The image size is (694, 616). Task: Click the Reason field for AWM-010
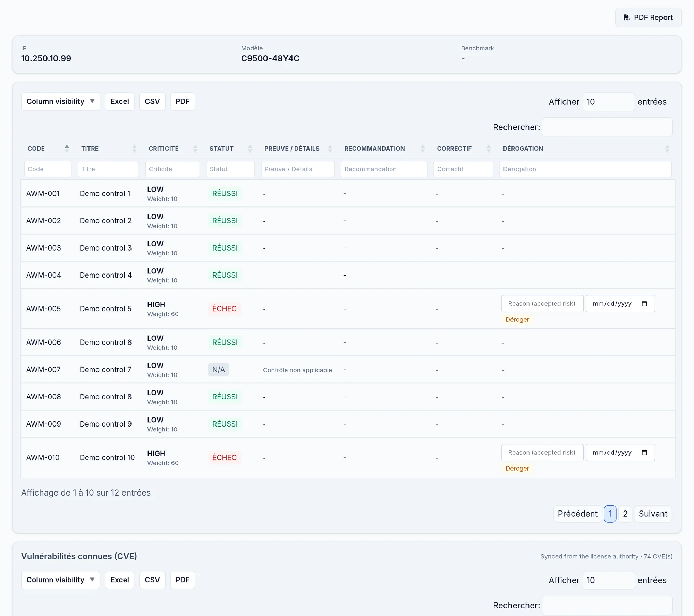click(x=542, y=453)
